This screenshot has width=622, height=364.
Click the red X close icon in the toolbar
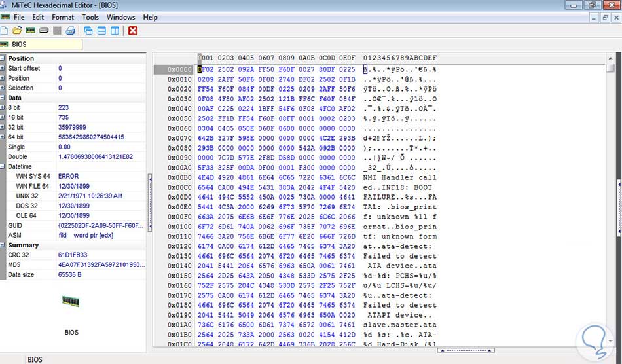point(133,31)
